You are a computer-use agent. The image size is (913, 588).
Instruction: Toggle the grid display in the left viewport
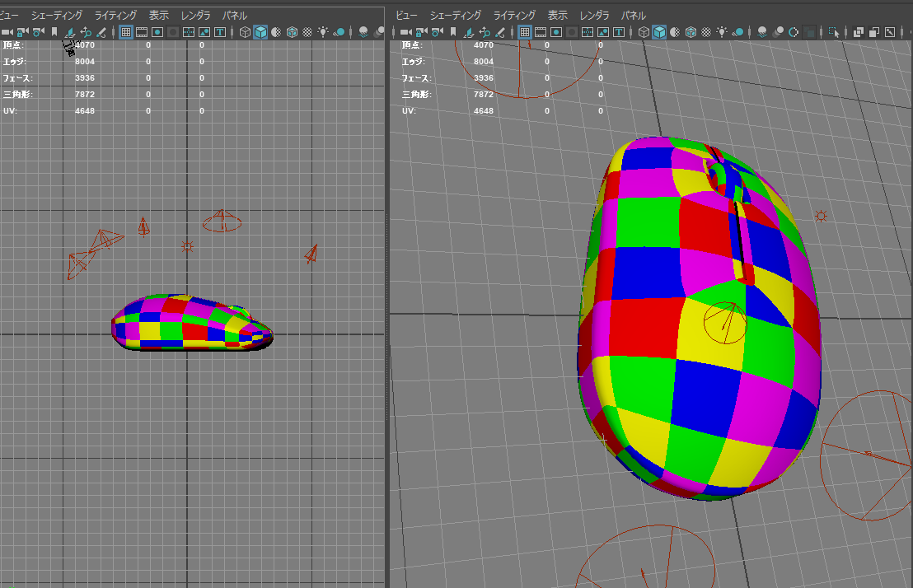126,32
